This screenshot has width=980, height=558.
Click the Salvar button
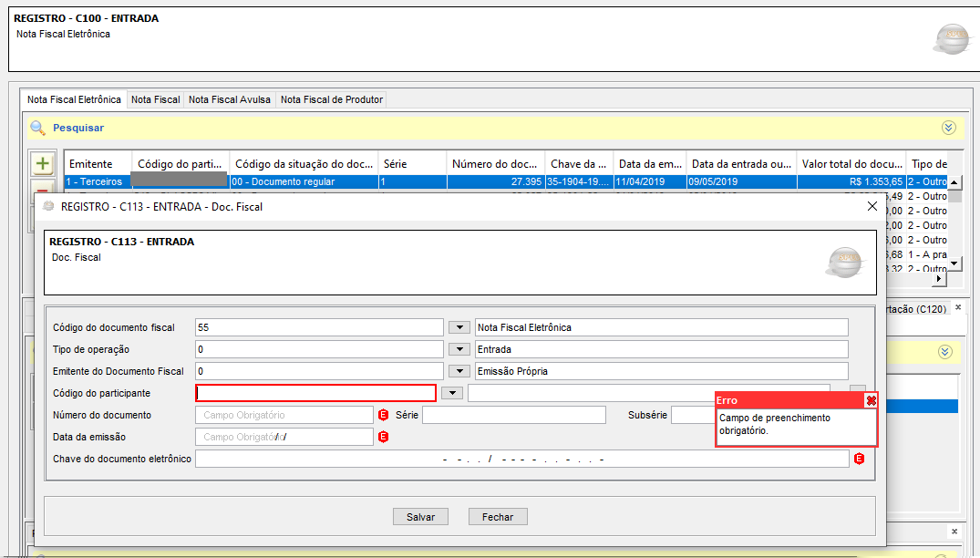pyautogui.click(x=420, y=517)
